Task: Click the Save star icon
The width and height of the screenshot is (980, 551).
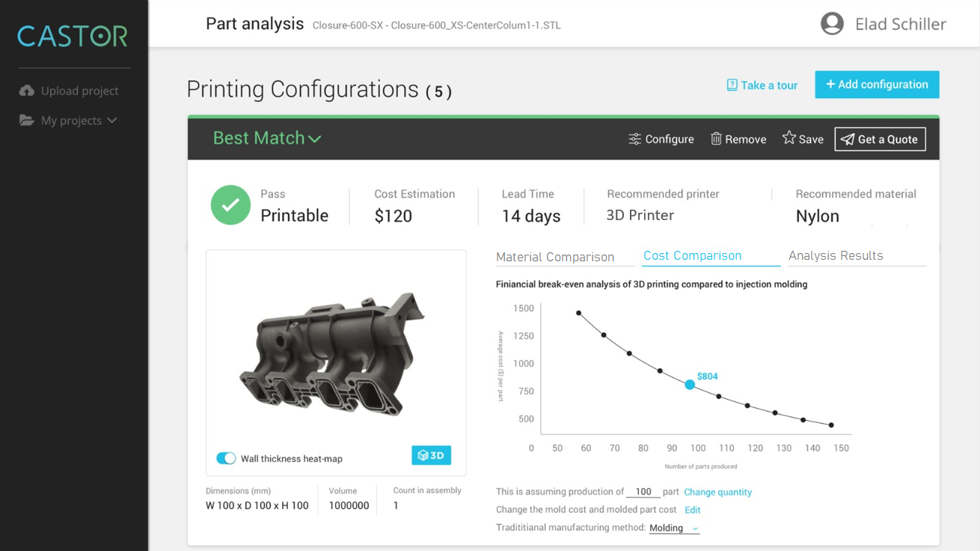Action: [788, 138]
